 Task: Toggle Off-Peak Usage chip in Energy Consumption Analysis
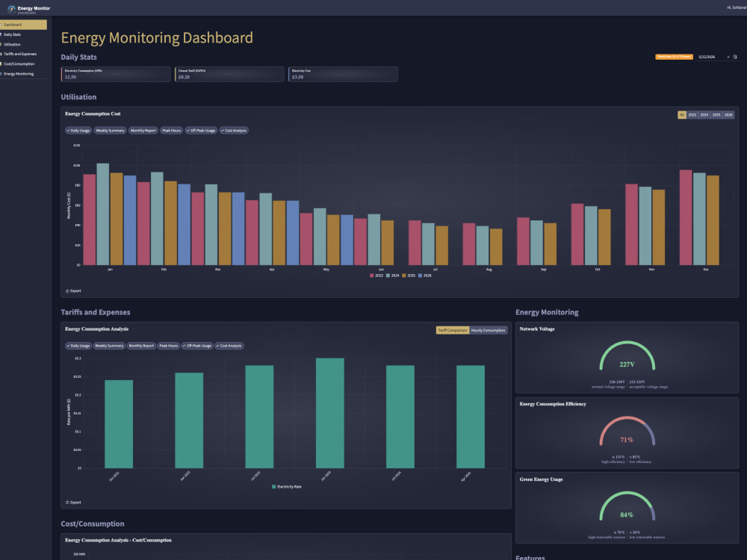(197, 346)
